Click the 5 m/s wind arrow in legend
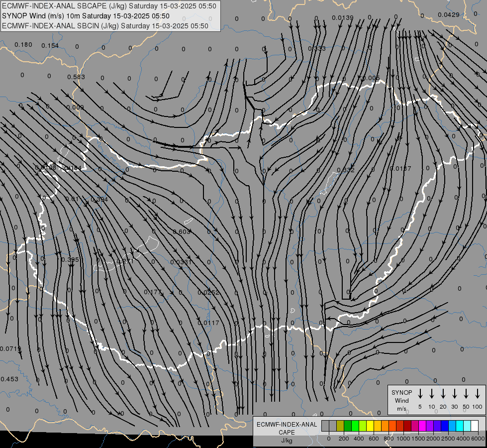487x448 pixels. 420,394
